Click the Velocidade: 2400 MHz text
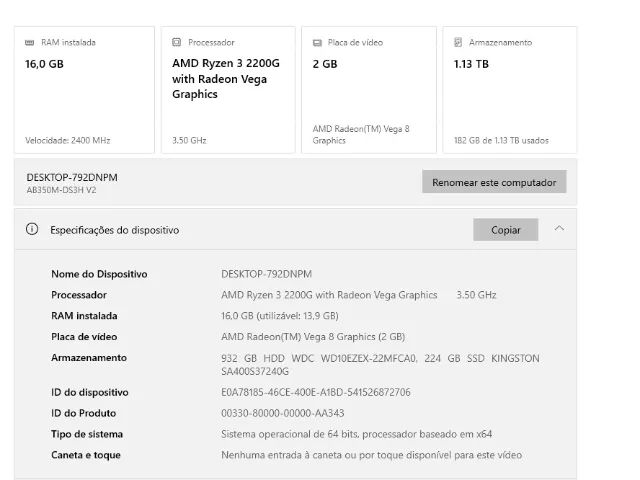The height and width of the screenshot is (480, 640). [x=68, y=140]
